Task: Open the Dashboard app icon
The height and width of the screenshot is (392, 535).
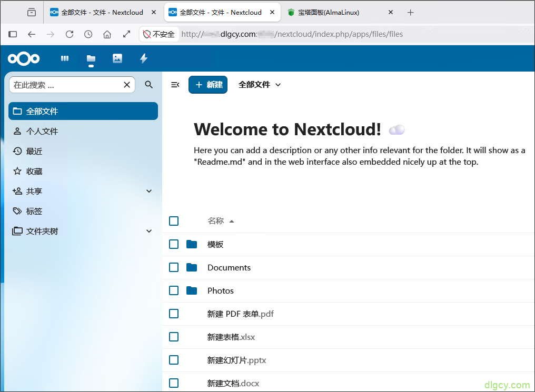Action: click(x=65, y=58)
